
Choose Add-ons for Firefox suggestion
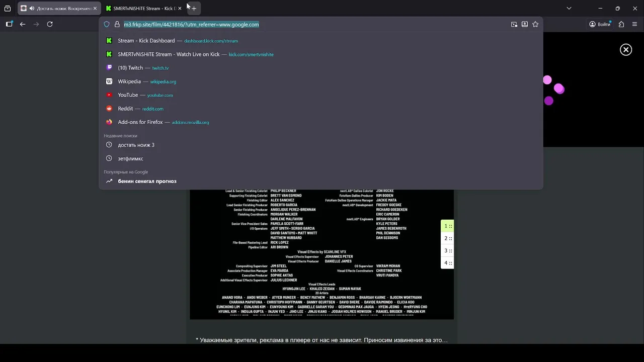tap(321, 122)
